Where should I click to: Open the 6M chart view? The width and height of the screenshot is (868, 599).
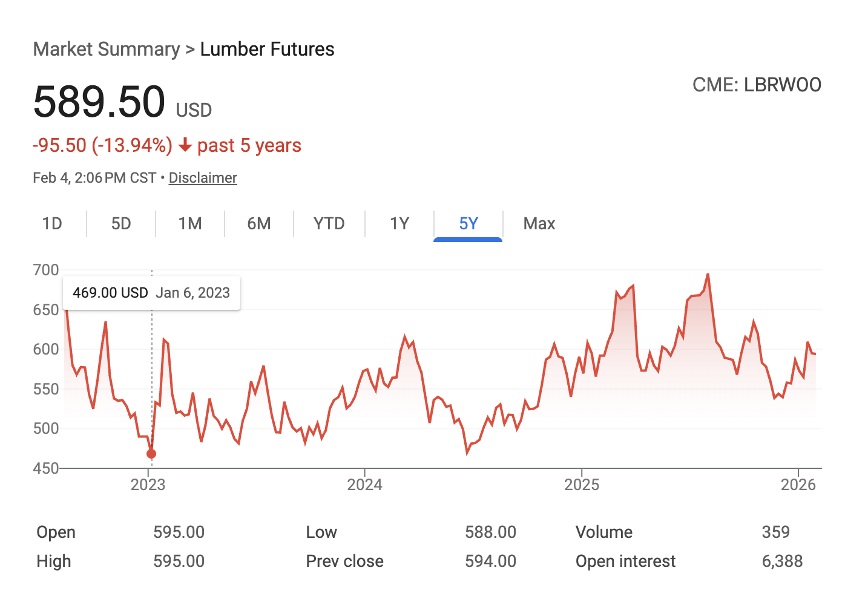tap(259, 224)
